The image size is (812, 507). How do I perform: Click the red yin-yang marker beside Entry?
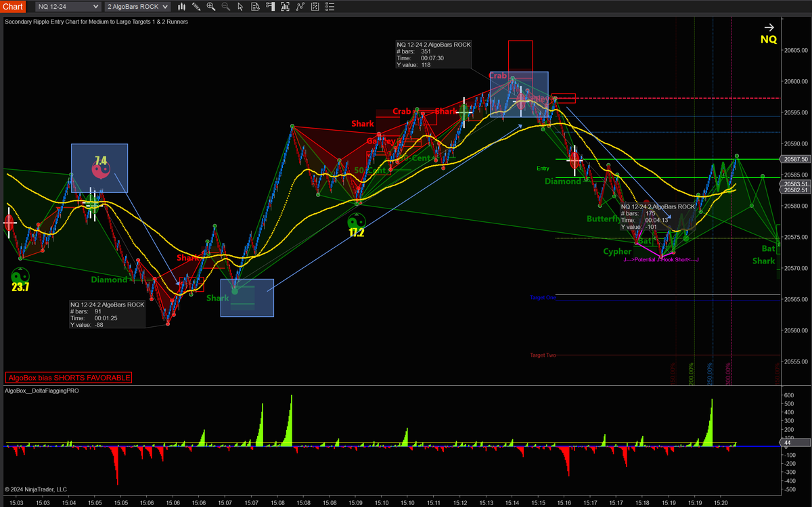click(x=574, y=160)
